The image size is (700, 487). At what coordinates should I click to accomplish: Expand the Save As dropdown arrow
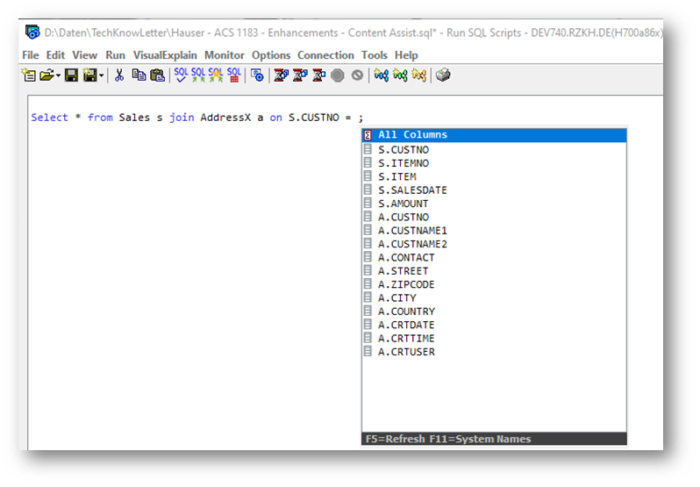click(x=101, y=75)
